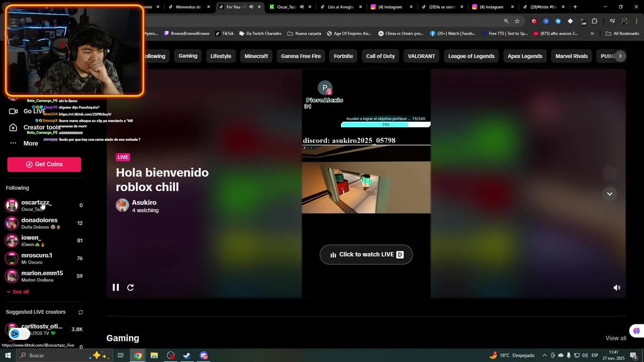Open Go LIVE camera icon
The image size is (644, 362).
coord(14,111)
